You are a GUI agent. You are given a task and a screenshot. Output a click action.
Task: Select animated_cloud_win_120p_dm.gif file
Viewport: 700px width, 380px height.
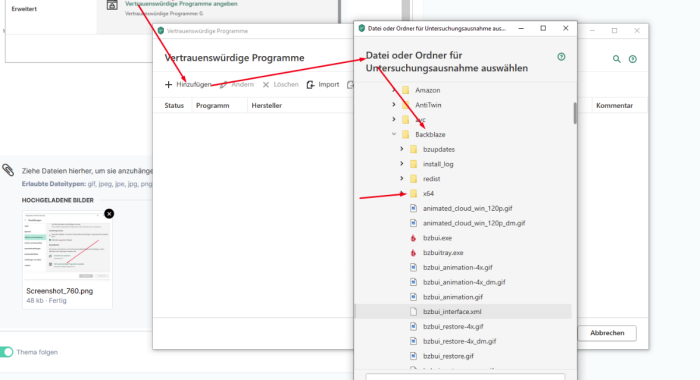coord(474,223)
